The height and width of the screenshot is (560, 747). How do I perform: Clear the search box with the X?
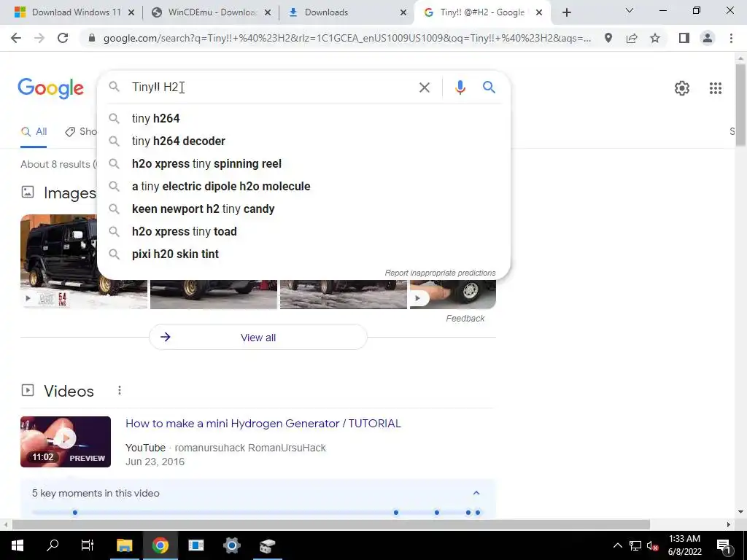click(x=424, y=87)
